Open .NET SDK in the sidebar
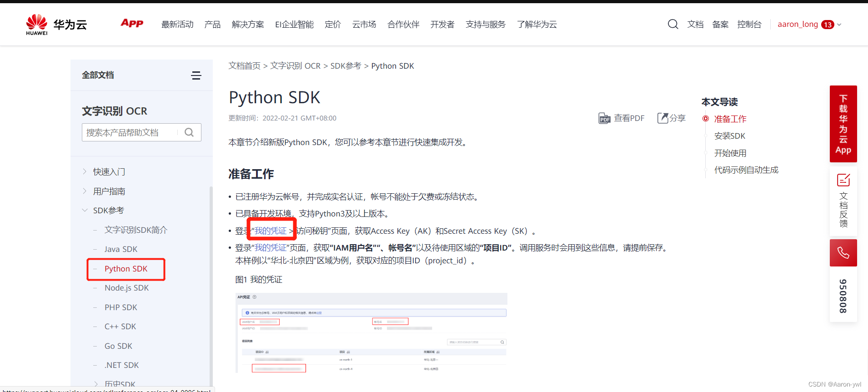 122,365
